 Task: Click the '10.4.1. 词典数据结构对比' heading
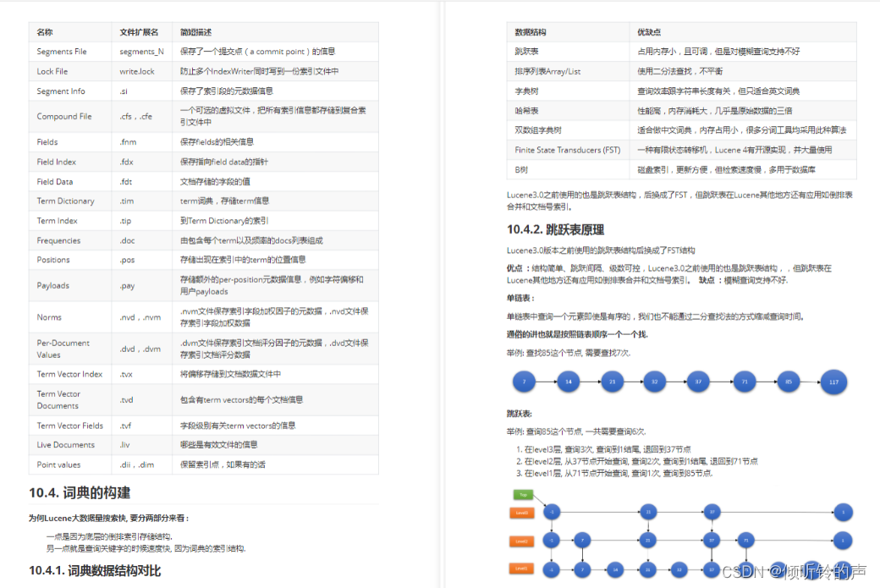click(x=95, y=570)
